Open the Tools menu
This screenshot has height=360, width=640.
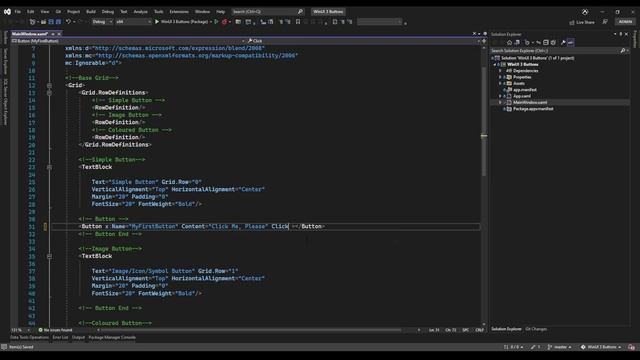coord(158,11)
